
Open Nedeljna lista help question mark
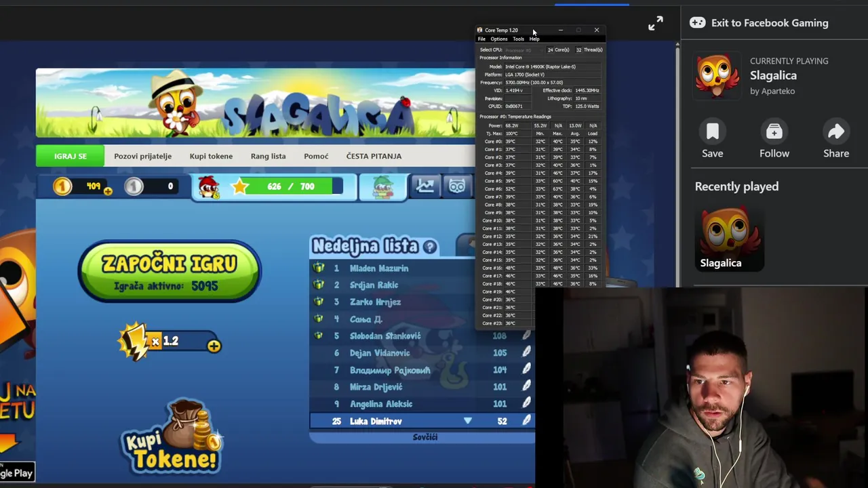click(429, 247)
